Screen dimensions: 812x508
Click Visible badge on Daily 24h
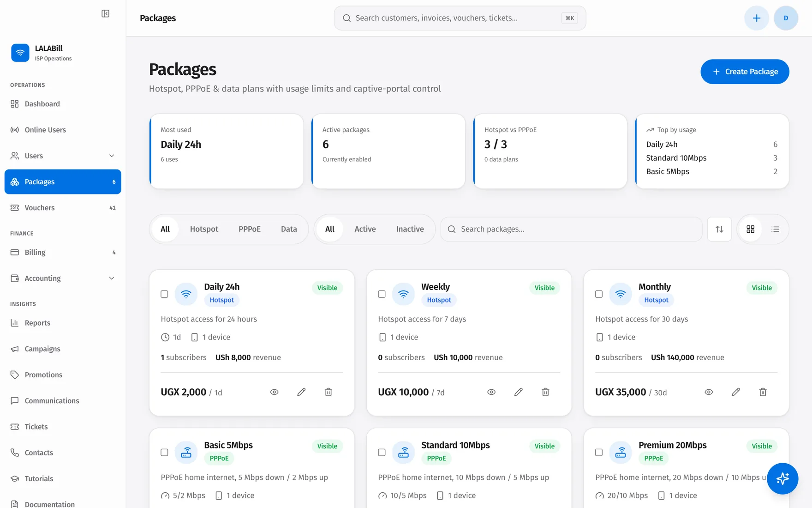327,288
